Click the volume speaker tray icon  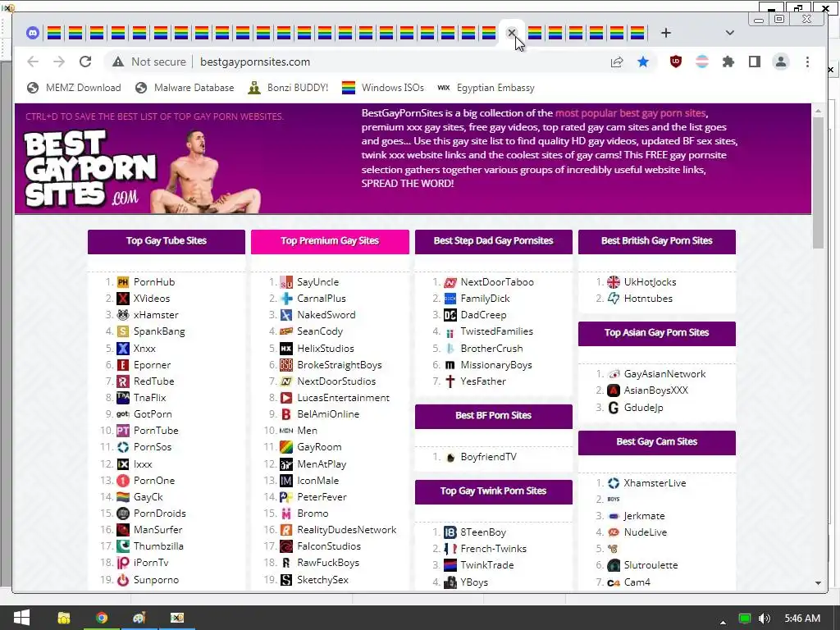[765, 619]
